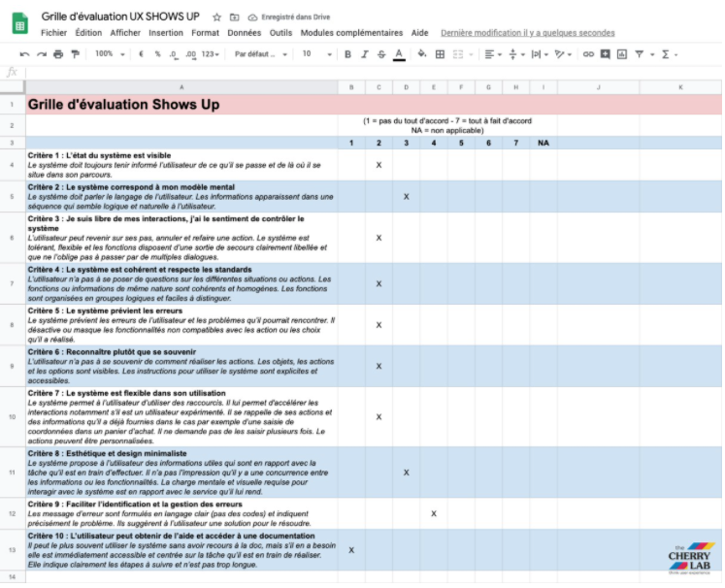Select the X mark for Critère 10
This screenshot has width=725, height=588.
[x=351, y=550]
